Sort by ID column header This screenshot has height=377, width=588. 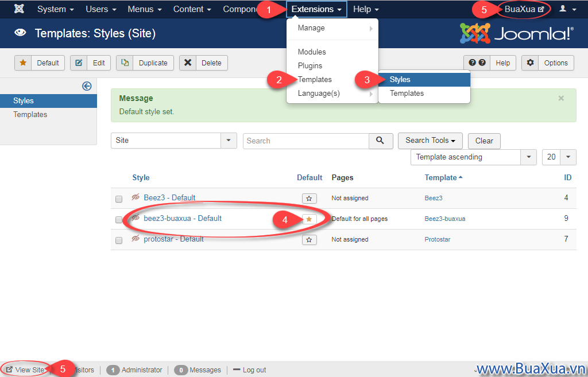[x=568, y=178]
